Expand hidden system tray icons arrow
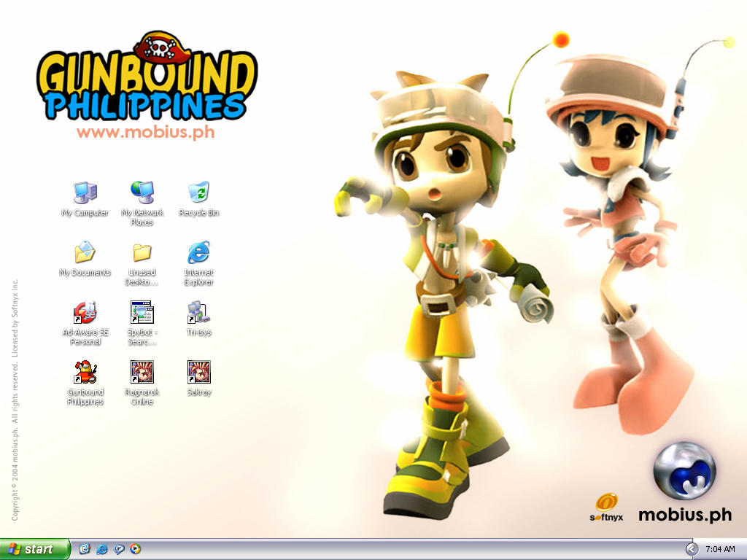 point(692,549)
